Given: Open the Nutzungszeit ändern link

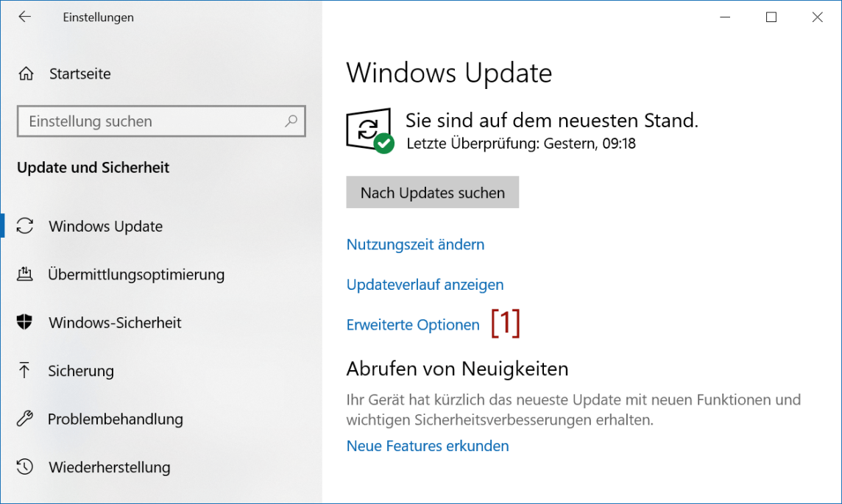Looking at the screenshot, I should tap(415, 244).
